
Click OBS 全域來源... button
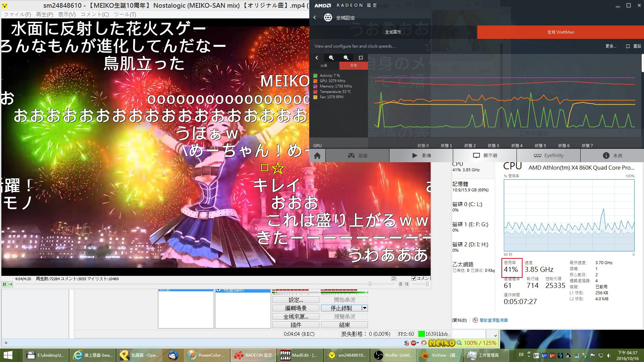296,316
